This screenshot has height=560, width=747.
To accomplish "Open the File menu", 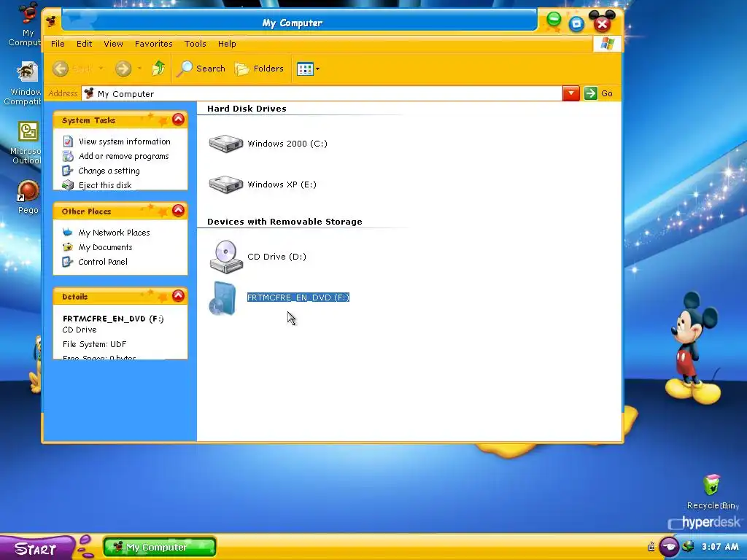I will tap(58, 44).
